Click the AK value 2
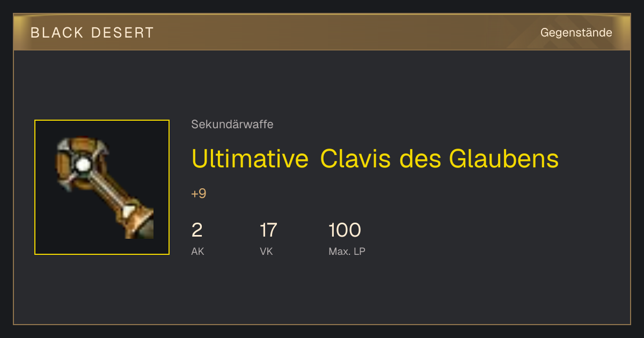 [x=197, y=230]
